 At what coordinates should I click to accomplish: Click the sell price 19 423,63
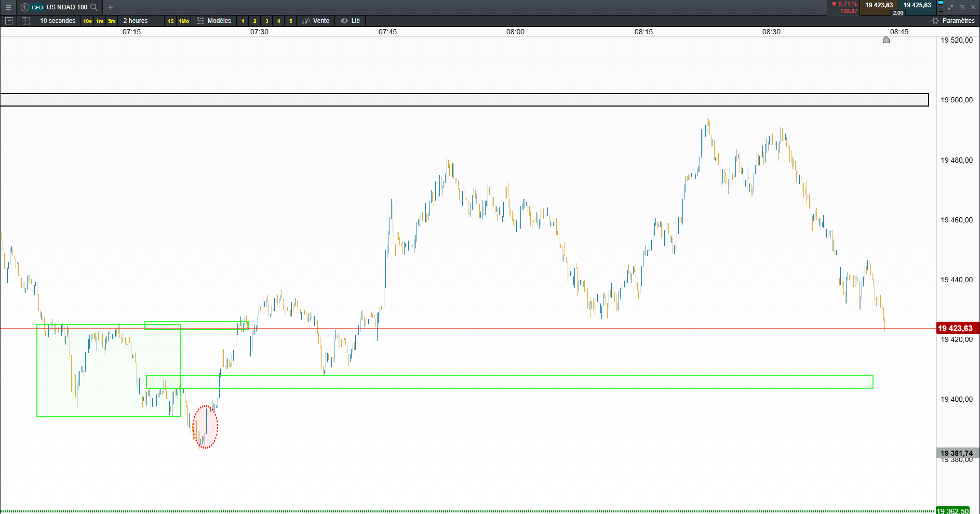pos(879,5)
